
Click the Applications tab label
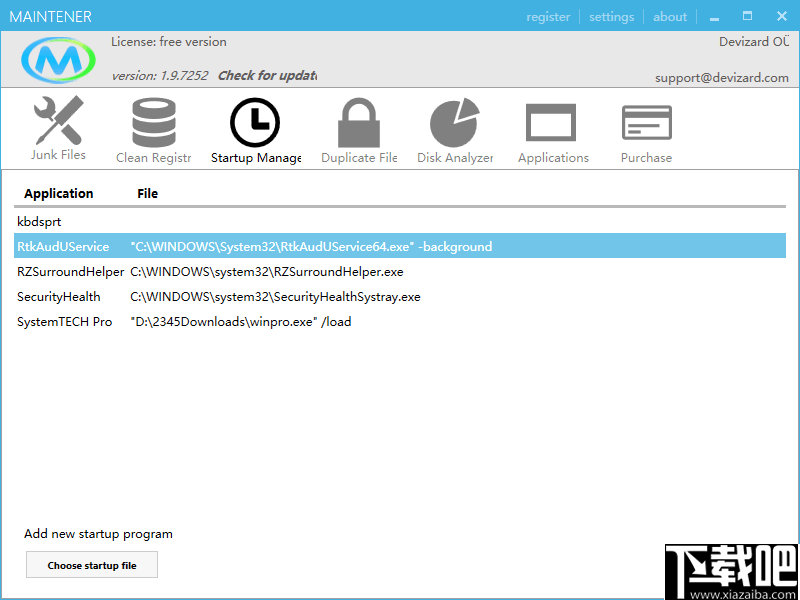pyautogui.click(x=554, y=158)
